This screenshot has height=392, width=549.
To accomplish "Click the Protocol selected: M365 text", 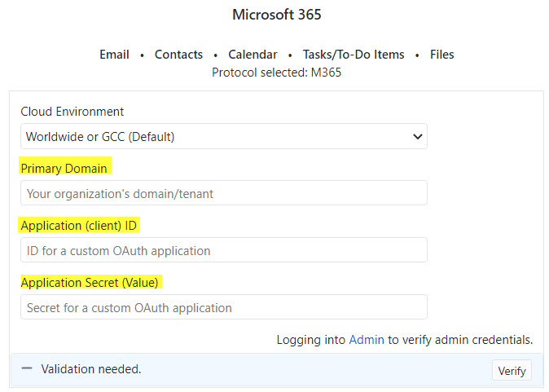I will click(276, 73).
